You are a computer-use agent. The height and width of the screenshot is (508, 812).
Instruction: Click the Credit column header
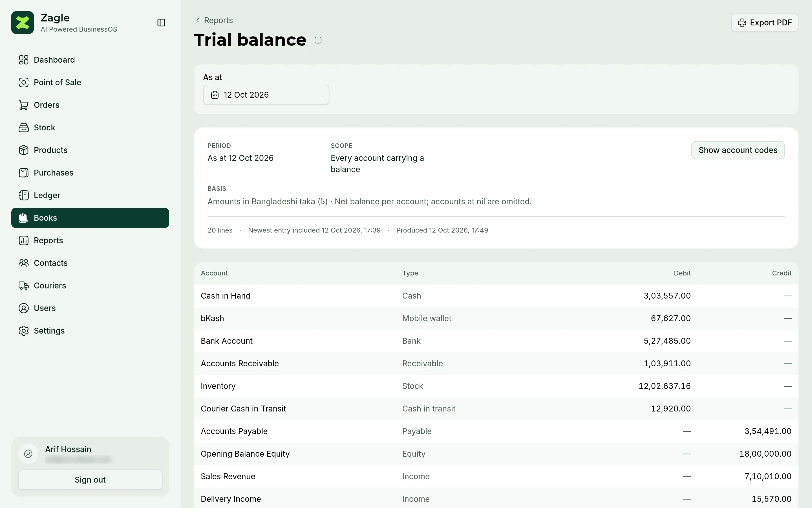point(782,273)
